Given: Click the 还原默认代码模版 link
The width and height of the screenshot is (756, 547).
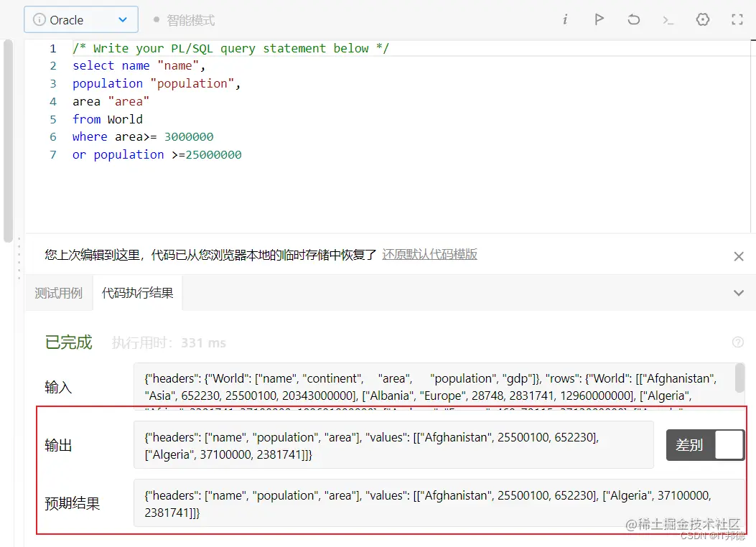Looking at the screenshot, I should coord(429,254).
